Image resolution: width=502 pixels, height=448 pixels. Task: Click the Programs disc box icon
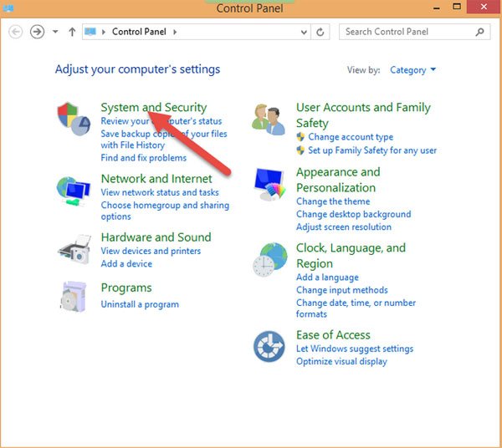[x=74, y=297]
